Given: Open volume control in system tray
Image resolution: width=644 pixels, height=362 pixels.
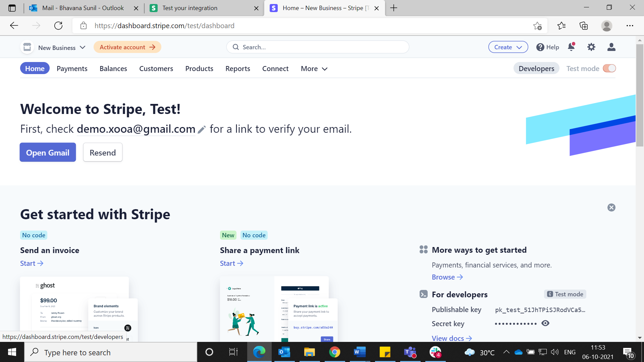Looking at the screenshot, I should coord(554,352).
